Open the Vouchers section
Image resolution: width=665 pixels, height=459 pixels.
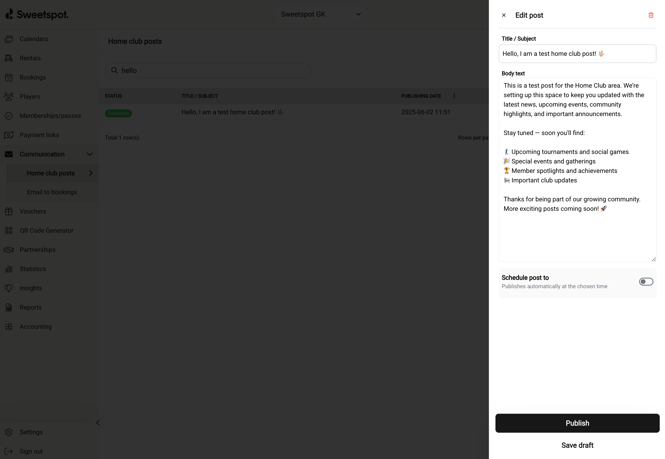click(33, 211)
